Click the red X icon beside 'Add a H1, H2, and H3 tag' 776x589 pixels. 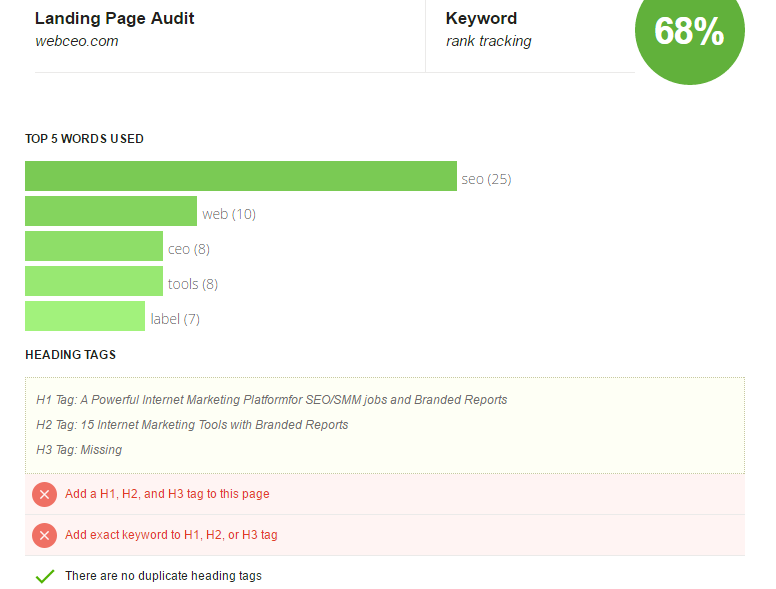click(44, 494)
